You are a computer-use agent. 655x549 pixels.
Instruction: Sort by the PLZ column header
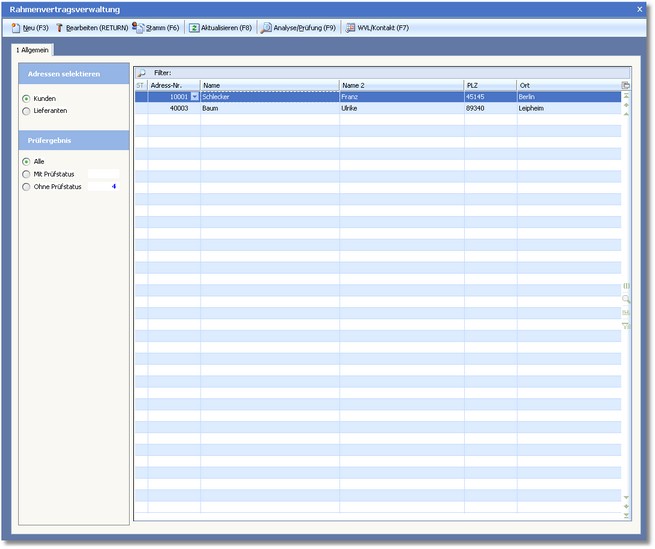point(490,86)
